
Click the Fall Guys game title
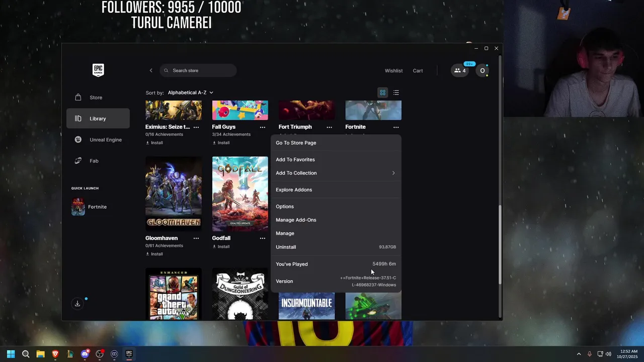tap(224, 127)
